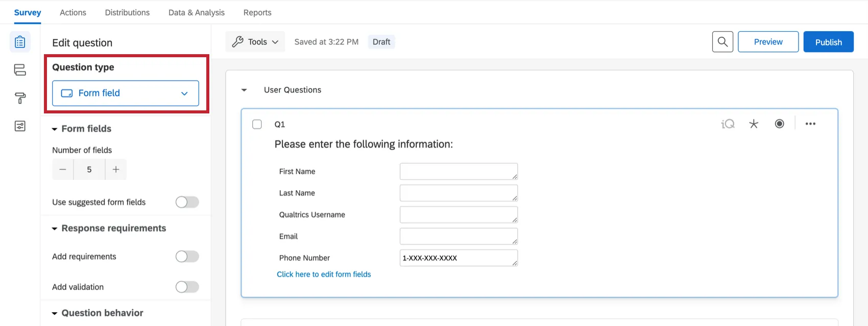Open the Survey flow sidebar icon
The width and height of the screenshot is (868, 326).
[20, 70]
